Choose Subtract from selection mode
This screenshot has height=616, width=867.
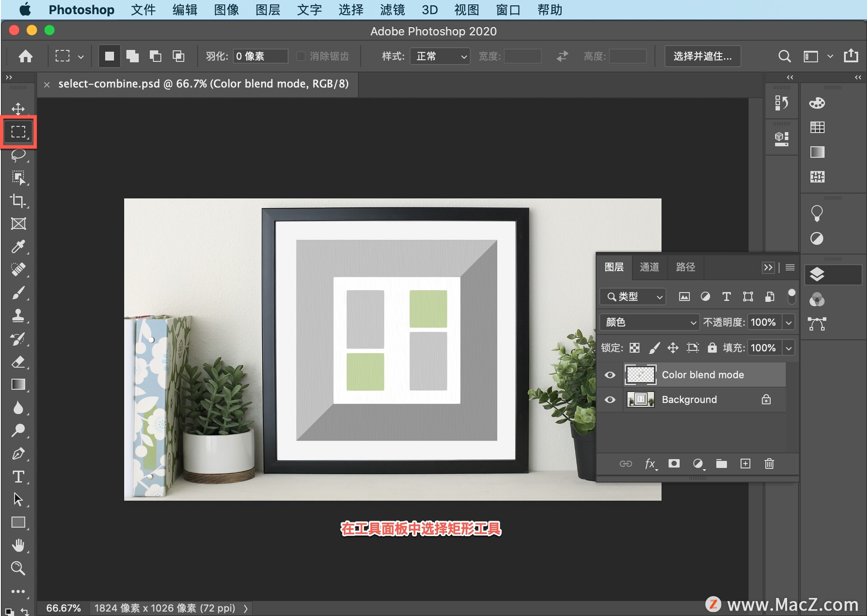[x=155, y=56]
